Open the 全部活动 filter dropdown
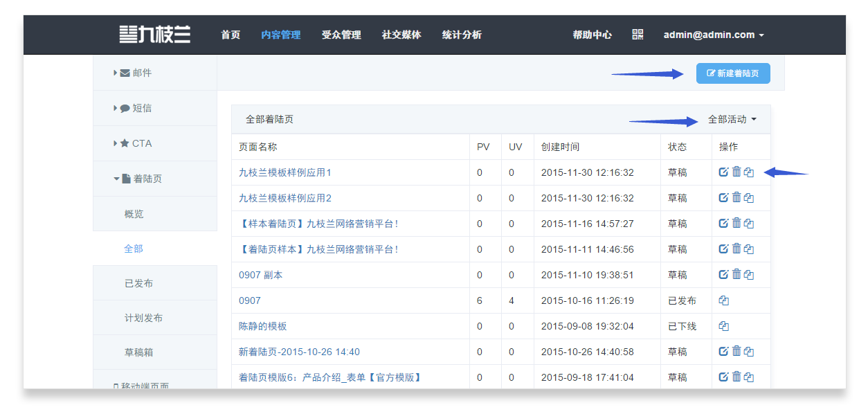The image size is (868, 414). coord(732,119)
